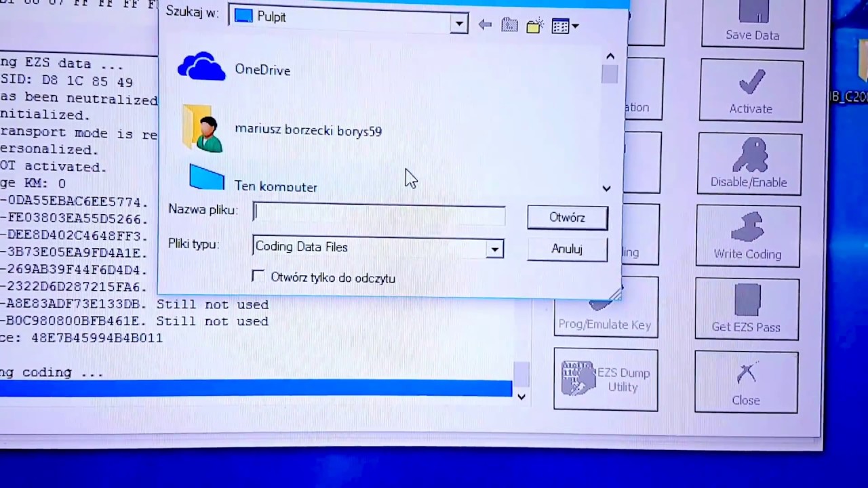Expand the Pliki typu Coding Data Files dropdown
868x488 pixels.
tap(495, 249)
